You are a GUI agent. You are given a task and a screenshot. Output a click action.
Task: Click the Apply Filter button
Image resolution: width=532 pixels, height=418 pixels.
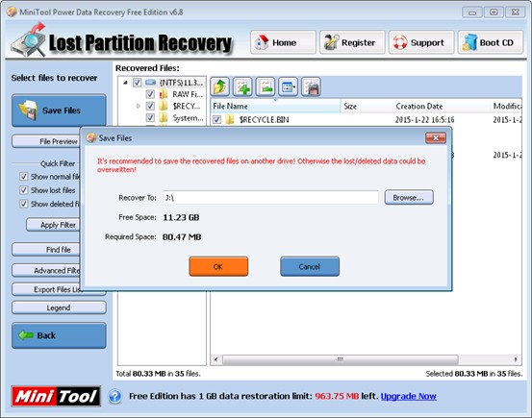point(53,225)
